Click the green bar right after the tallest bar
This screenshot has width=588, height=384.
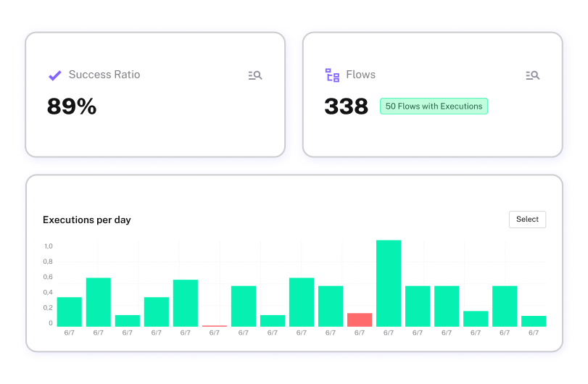pyautogui.click(x=418, y=306)
